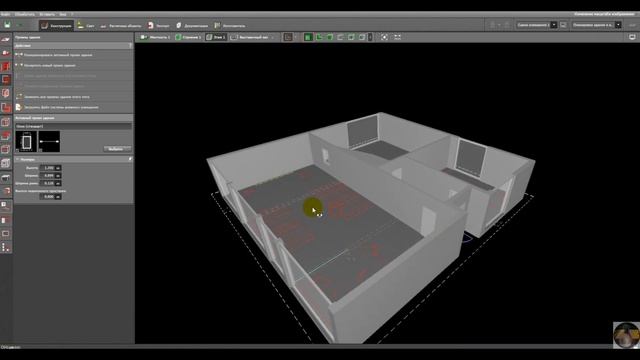
Task: Click the monitor icon at the view toolbar end
Action: click(632, 37)
